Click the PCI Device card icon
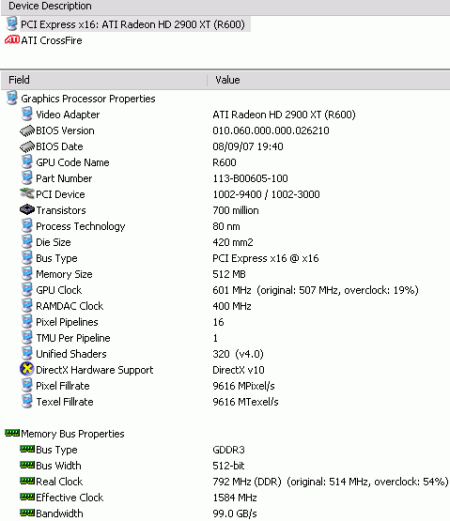This screenshot has height=521, width=450. [27, 194]
